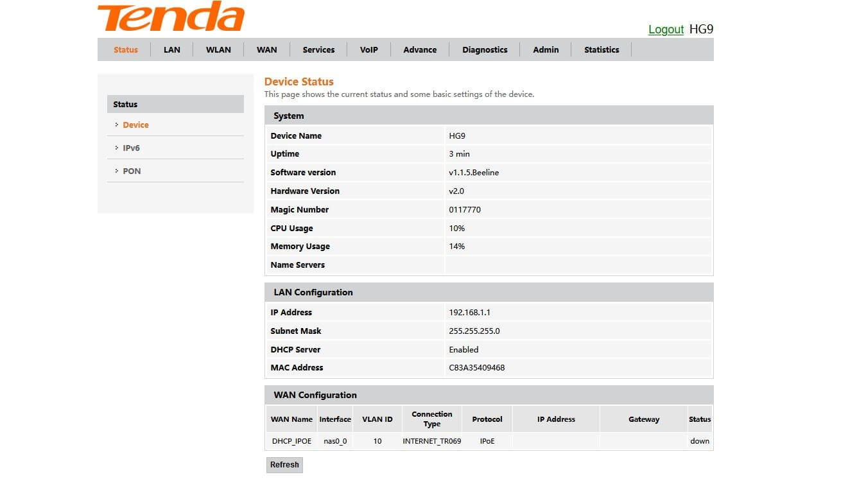The image size is (866, 504).
Task: Click the WAN table IP Address header
Action: click(556, 419)
